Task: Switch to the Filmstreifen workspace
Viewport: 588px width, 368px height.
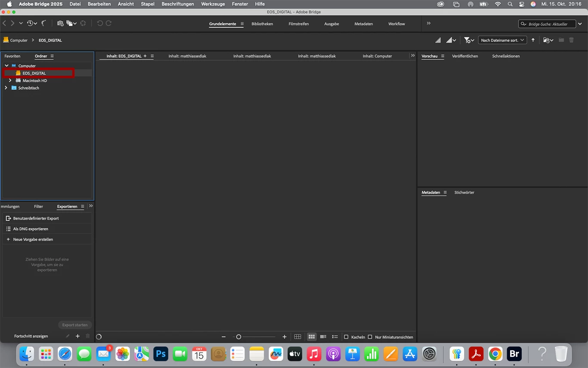Action: 299,24
